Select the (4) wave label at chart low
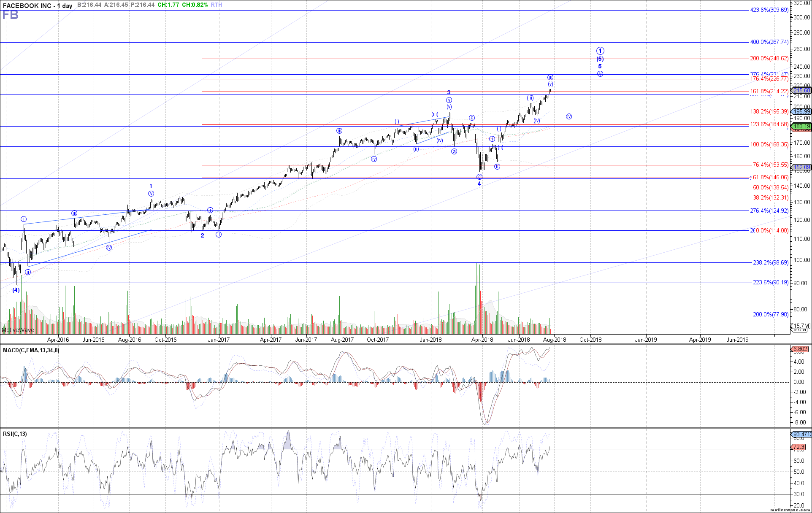This screenshot has height=513, width=812. tap(16, 290)
